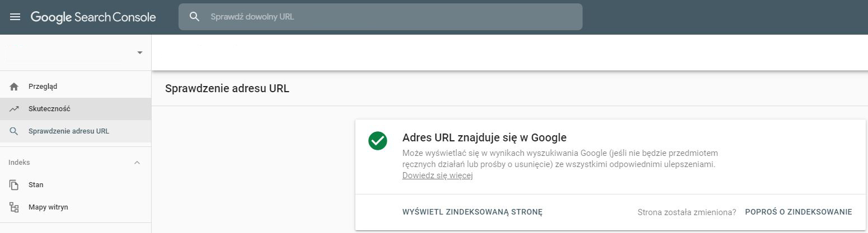Screen dimensions: 868x233
Task: Click POPROŚ O ZINDEKSOWANIE button
Action: [x=799, y=212]
